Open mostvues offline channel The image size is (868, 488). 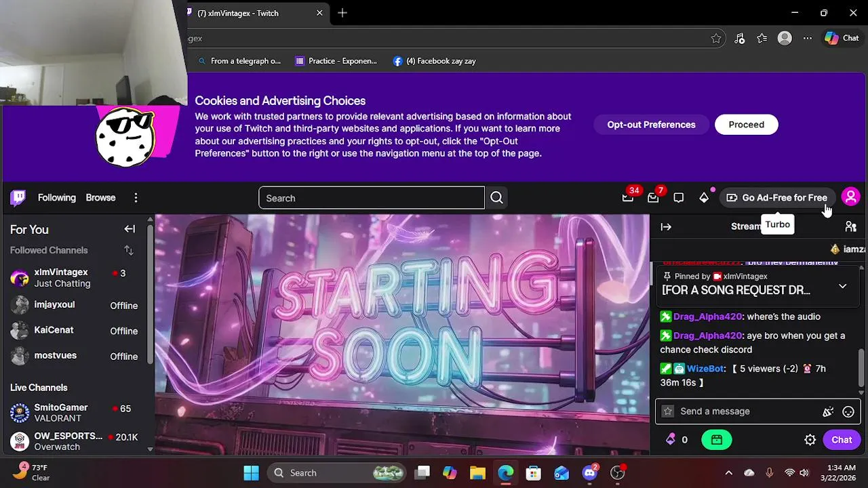tap(73, 356)
